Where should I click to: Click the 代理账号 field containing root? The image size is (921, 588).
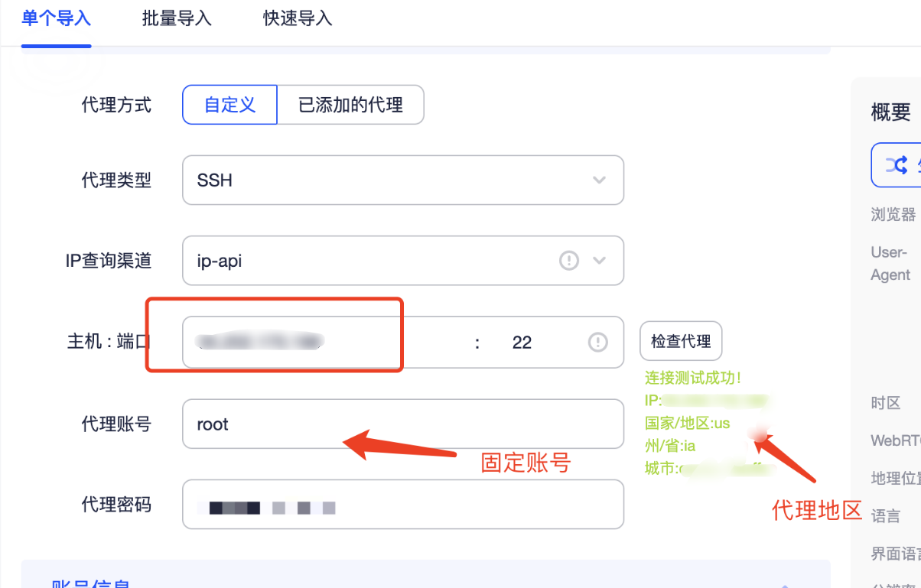[x=402, y=424]
